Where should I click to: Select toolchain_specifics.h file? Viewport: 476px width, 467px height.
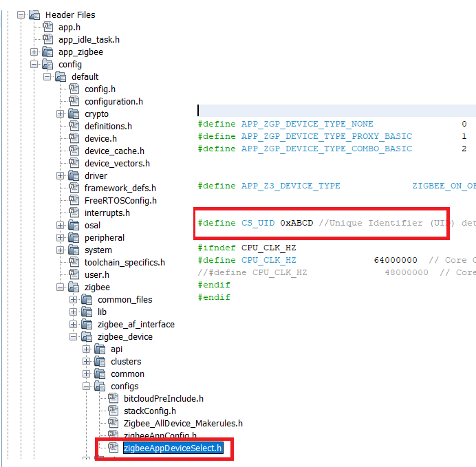point(125,262)
